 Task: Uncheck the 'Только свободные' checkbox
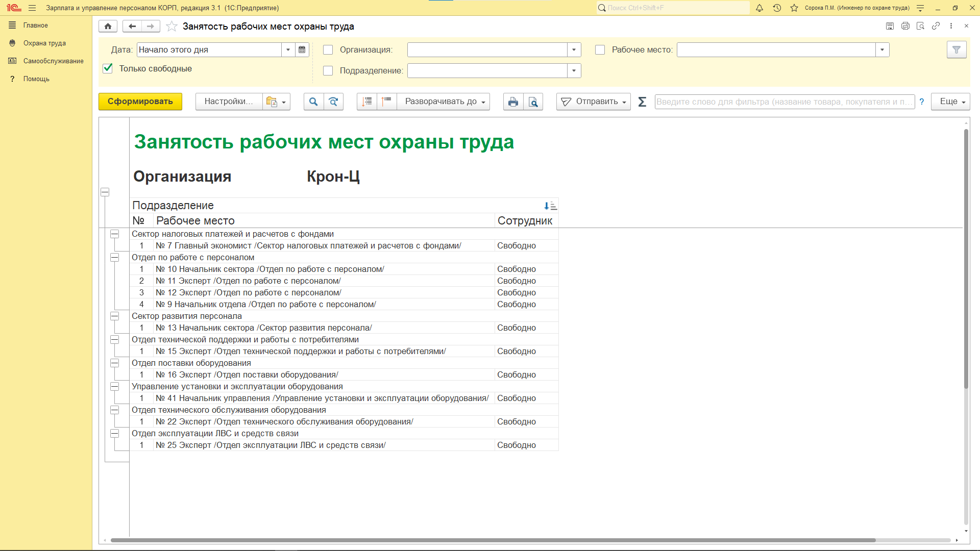pyautogui.click(x=108, y=68)
